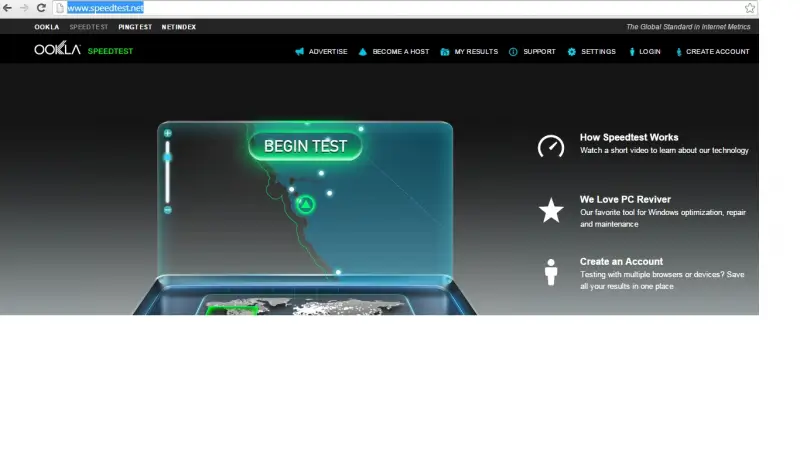Click the green SPEEDTEST logo text
Screen dimensions: 800x450
pos(110,51)
